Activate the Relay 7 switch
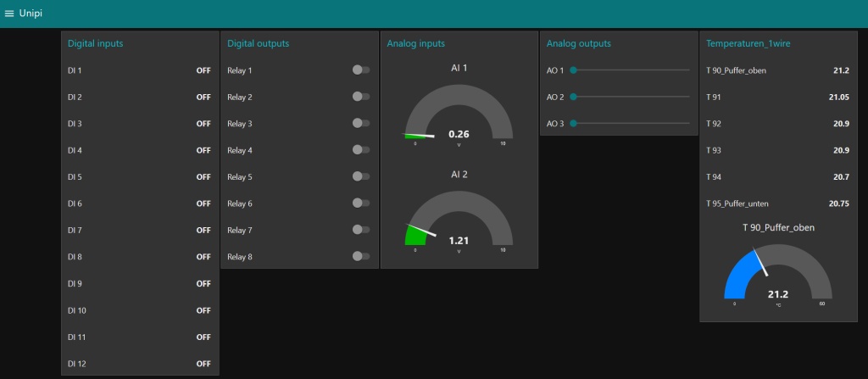Image resolution: width=868 pixels, height=379 pixels. coord(361,230)
